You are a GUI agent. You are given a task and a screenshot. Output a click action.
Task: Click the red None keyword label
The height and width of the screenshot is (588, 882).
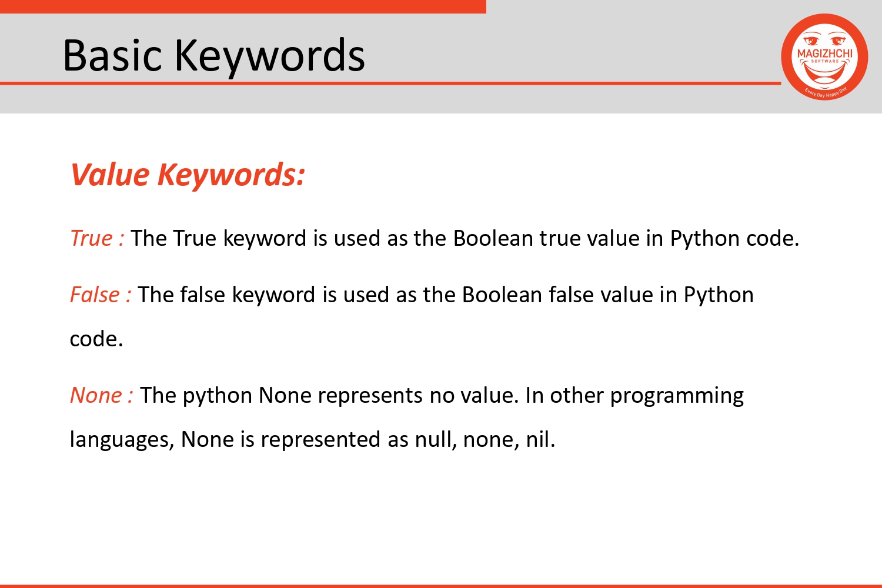tap(102, 395)
